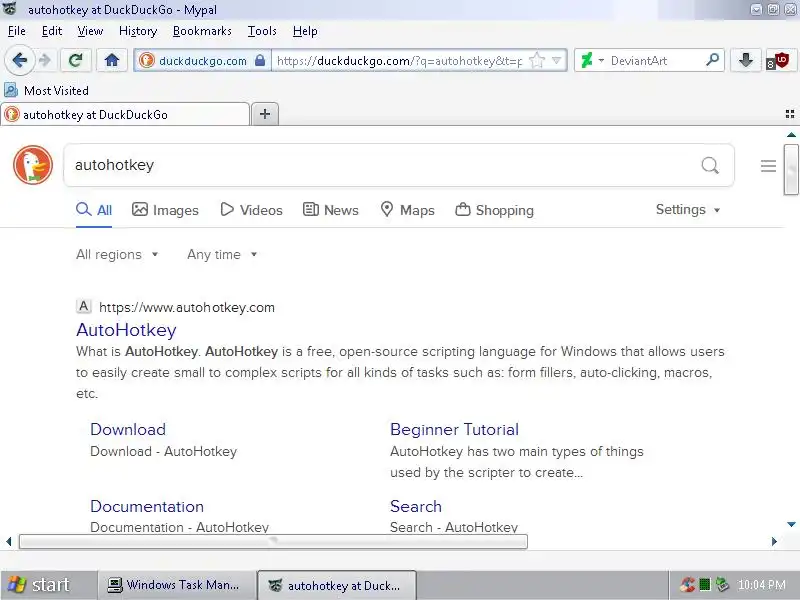Viewport: 800px width, 600px height.
Task: Open the History menu
Action: (138, 31)
